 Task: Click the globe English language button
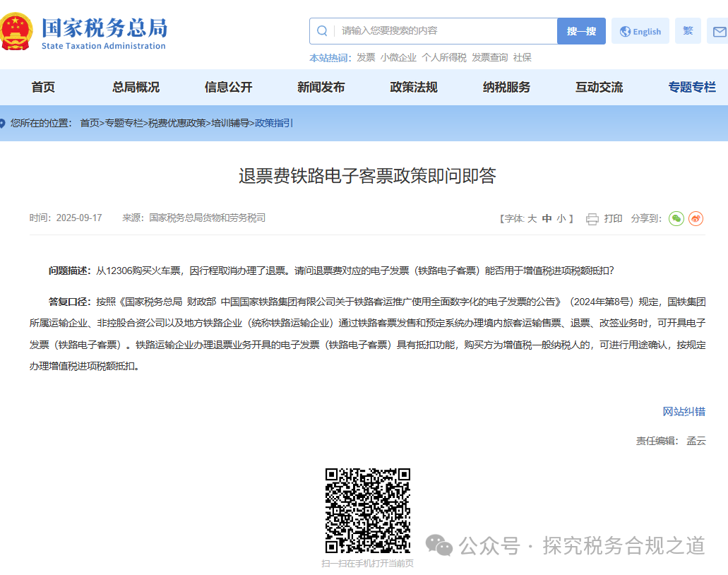640,31
